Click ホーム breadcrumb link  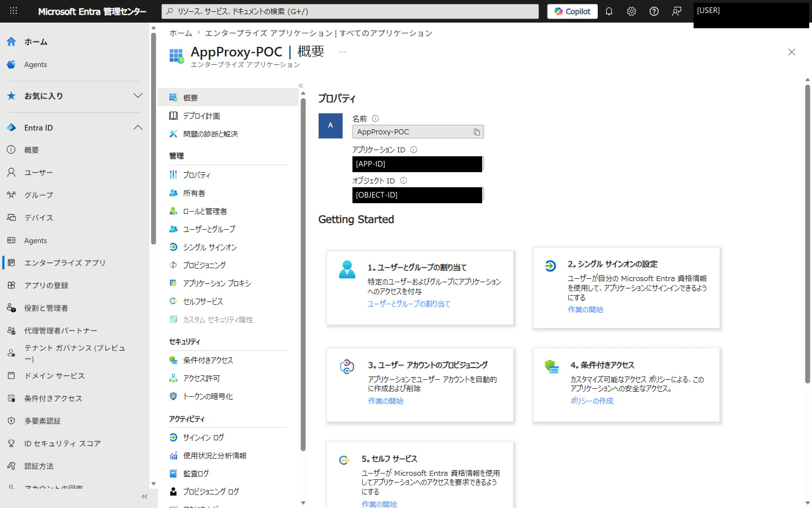[x=180, y=33]
